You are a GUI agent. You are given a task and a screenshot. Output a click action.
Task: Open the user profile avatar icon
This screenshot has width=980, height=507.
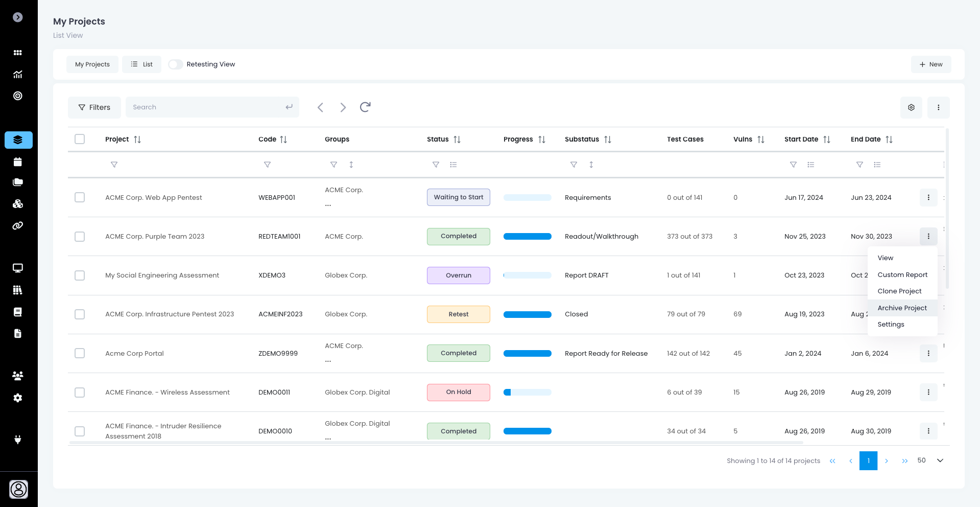[19, 489]
